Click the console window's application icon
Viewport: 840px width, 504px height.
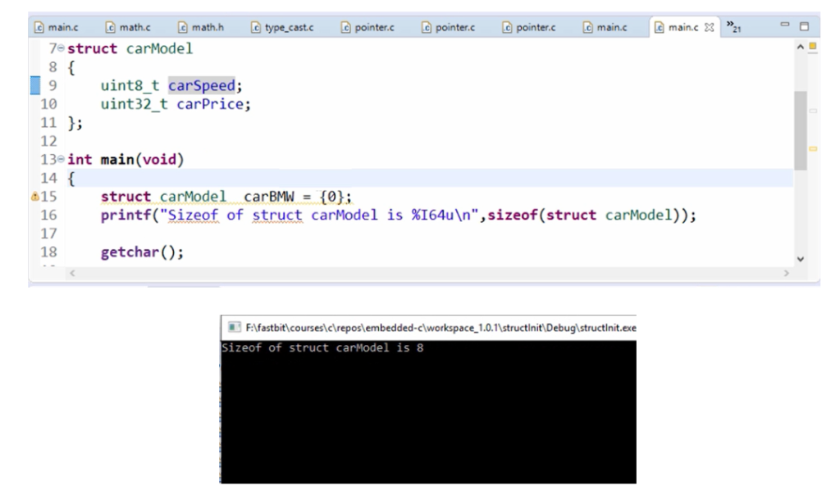point(234,328)
